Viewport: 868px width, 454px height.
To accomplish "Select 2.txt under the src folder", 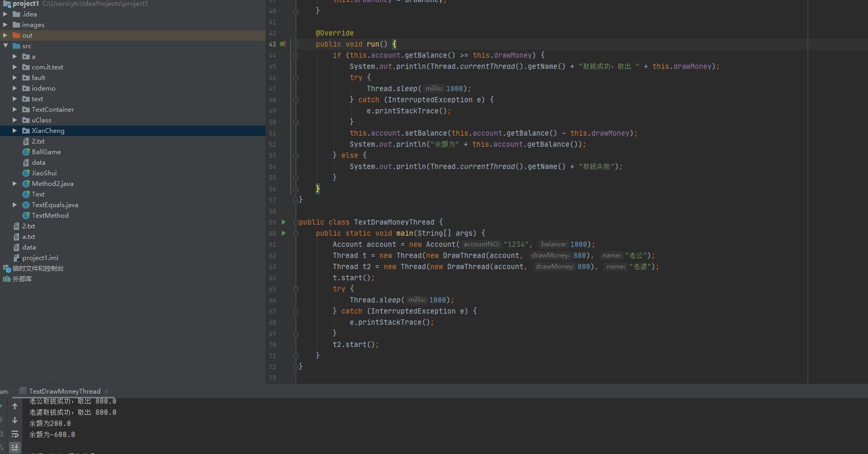I will point(38,141).
